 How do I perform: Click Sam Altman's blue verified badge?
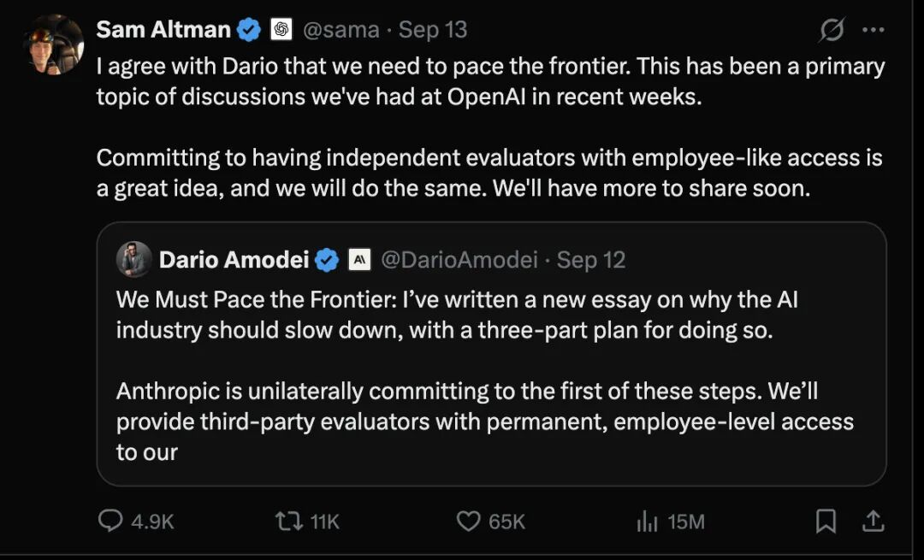coord(249,29)
